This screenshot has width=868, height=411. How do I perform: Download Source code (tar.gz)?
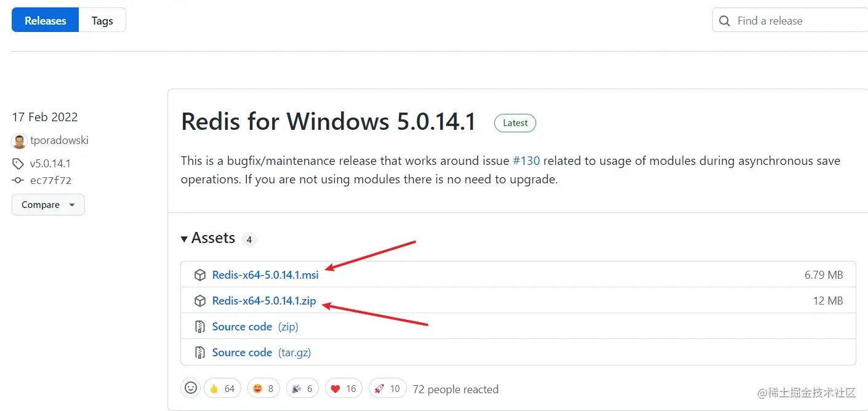262,353
